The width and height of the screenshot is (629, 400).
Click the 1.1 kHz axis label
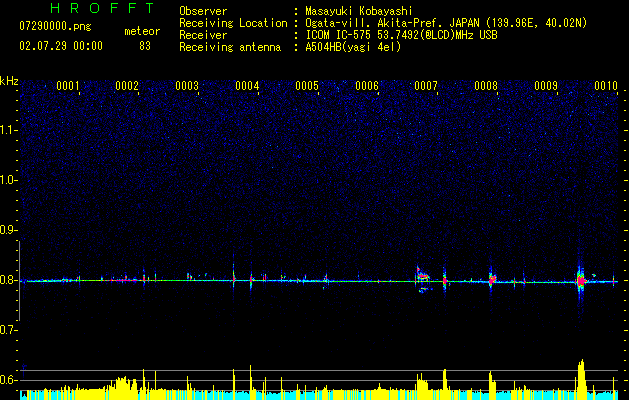pyautogui.click(x=8, y=130)
